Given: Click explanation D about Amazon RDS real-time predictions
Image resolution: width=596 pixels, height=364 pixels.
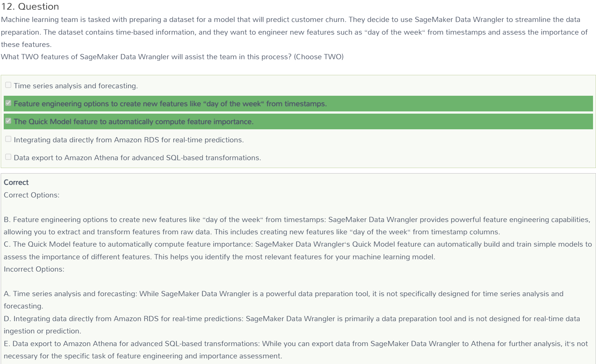Looking at the screenshot, I should (292, 325).
